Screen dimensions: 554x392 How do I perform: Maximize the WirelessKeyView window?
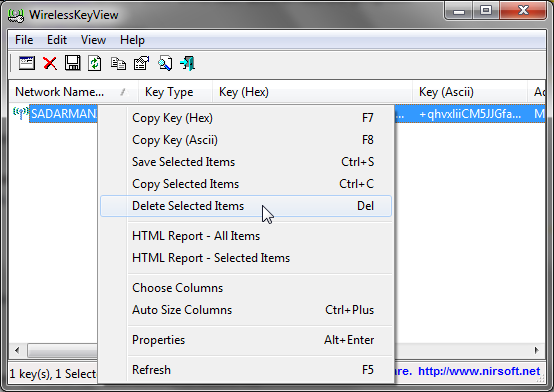pos(486,11)
